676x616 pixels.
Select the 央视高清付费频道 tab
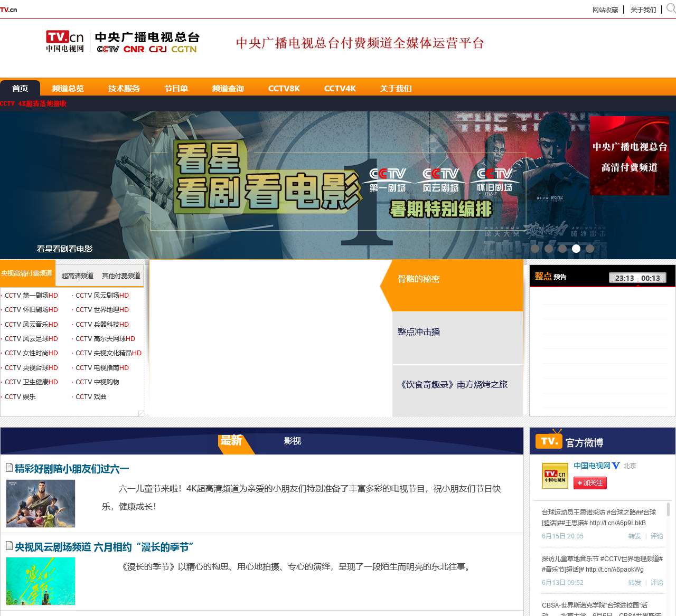tap(27, 273)
